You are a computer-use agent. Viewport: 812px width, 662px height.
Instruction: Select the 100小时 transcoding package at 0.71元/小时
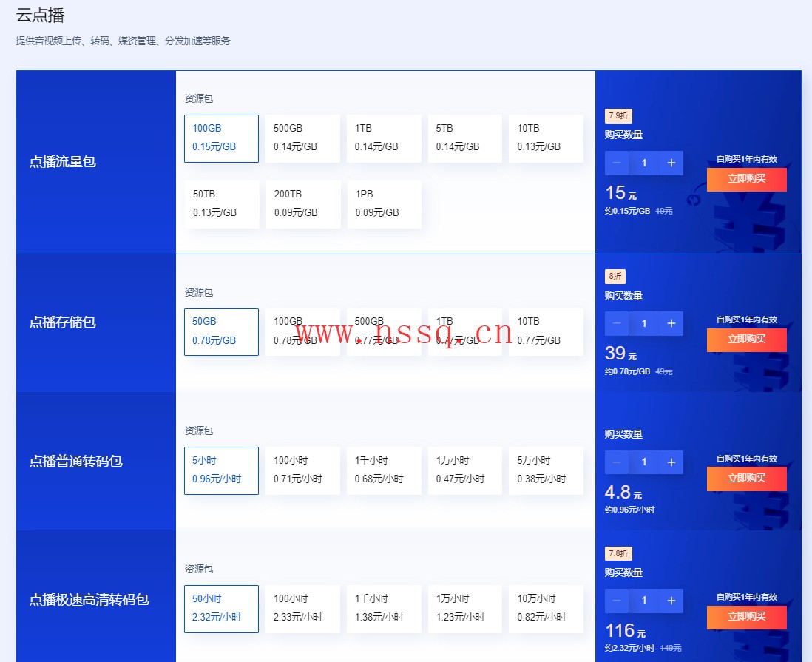[302, 470]
